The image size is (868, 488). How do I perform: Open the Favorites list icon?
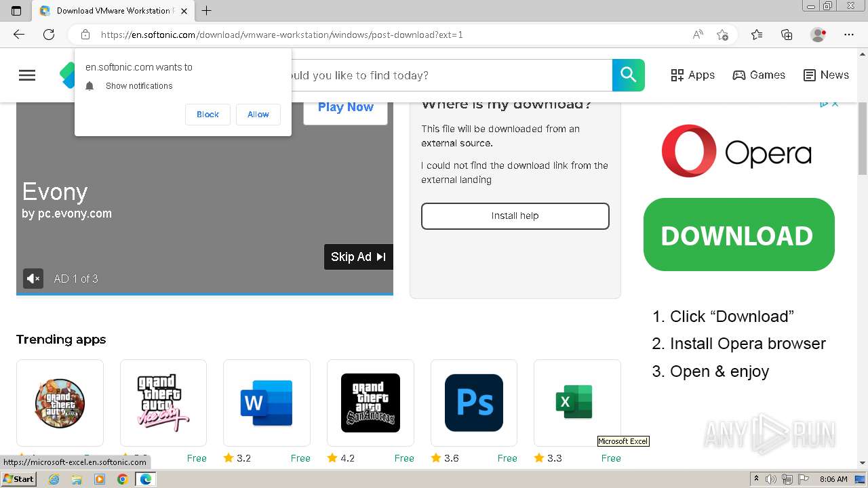[757, 35]
